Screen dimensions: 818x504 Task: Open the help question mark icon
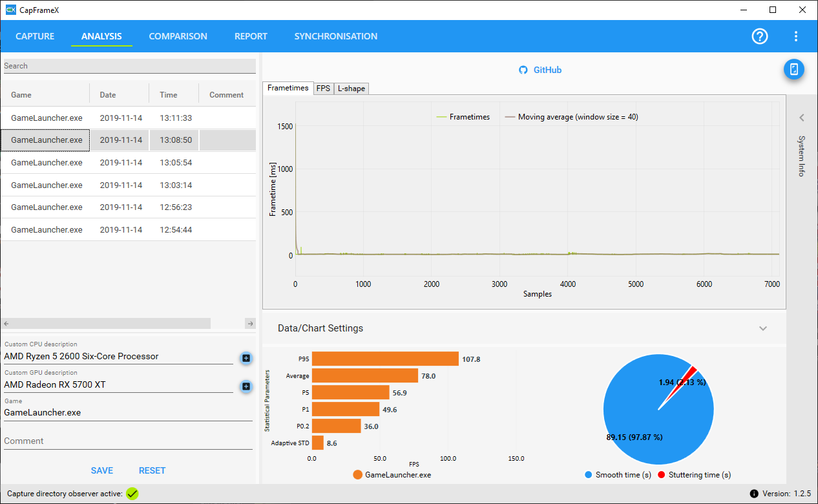point(760,36)
